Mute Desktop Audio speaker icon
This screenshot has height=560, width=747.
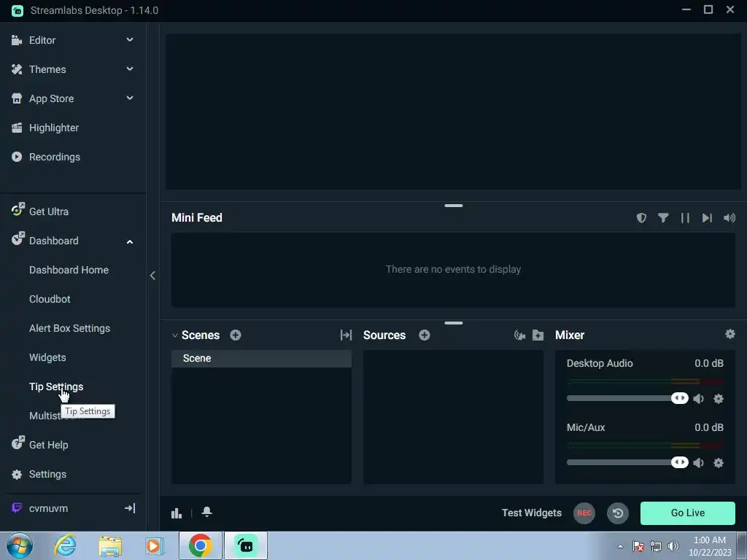point(698,399)
